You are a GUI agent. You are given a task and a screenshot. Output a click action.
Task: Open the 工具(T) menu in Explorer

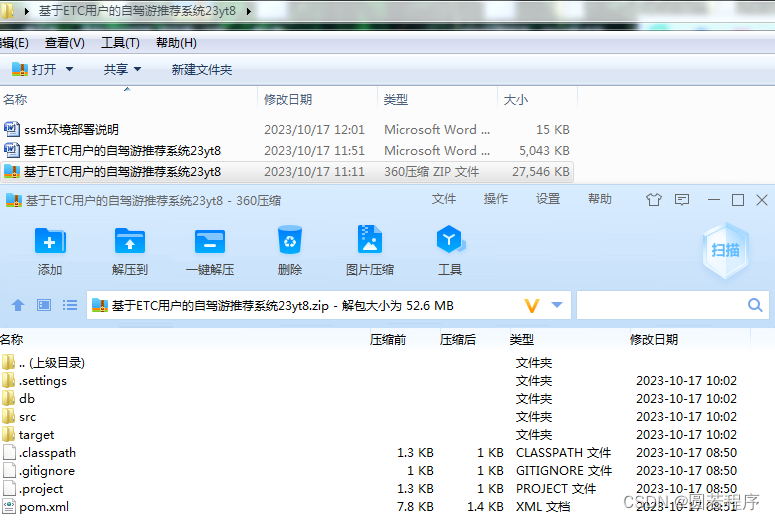121,43
